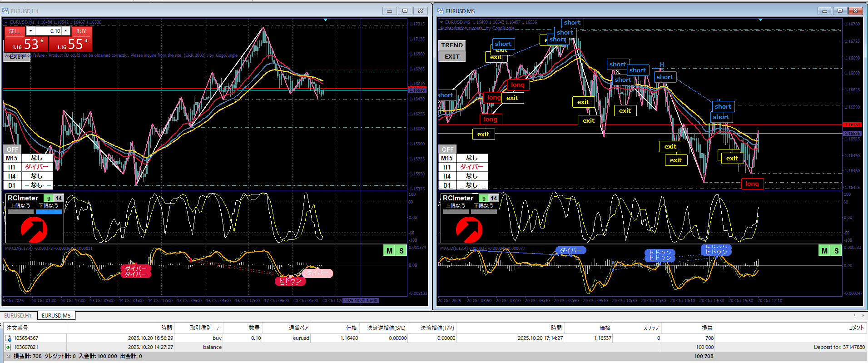Select the buy order icon for 103654367
868x363 pixels.
click(x=8, y=338)
